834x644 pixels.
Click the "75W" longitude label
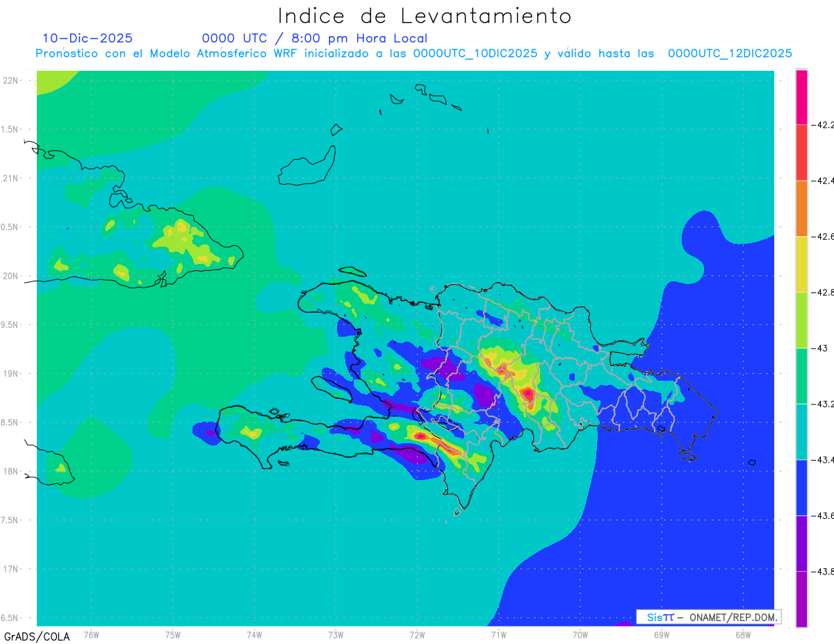point(173,634)
